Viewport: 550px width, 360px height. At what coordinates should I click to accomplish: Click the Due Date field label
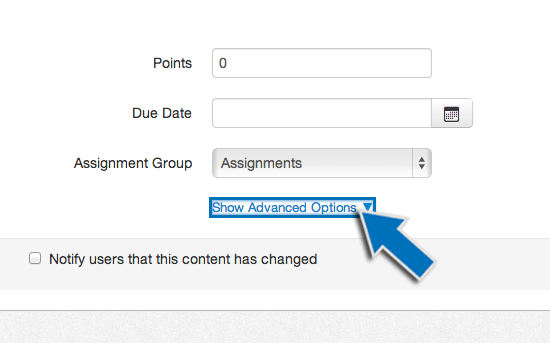pos(162,113)
